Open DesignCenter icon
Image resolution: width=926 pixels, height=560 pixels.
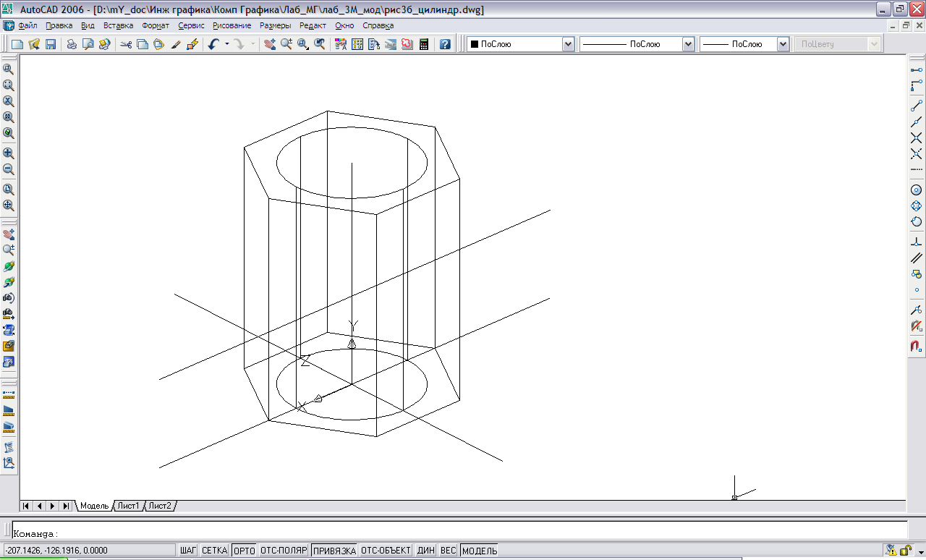357,44
